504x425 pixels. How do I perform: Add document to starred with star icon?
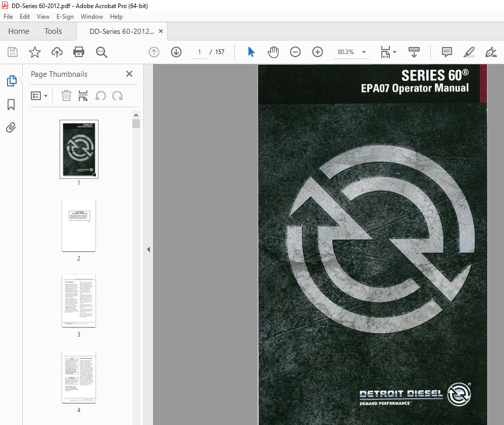coord(35,52)
